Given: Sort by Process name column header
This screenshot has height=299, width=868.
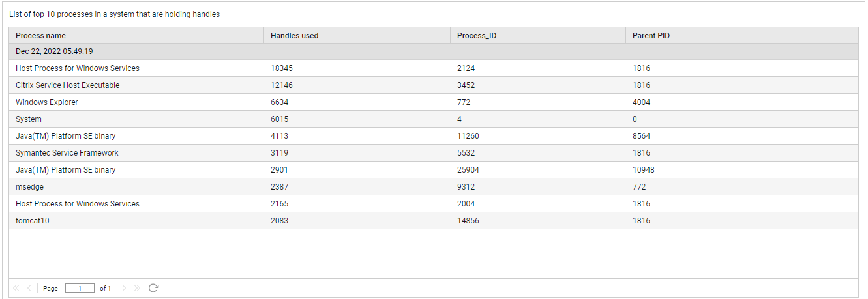Looking at the screenshot, I should (x=136, y=36).
